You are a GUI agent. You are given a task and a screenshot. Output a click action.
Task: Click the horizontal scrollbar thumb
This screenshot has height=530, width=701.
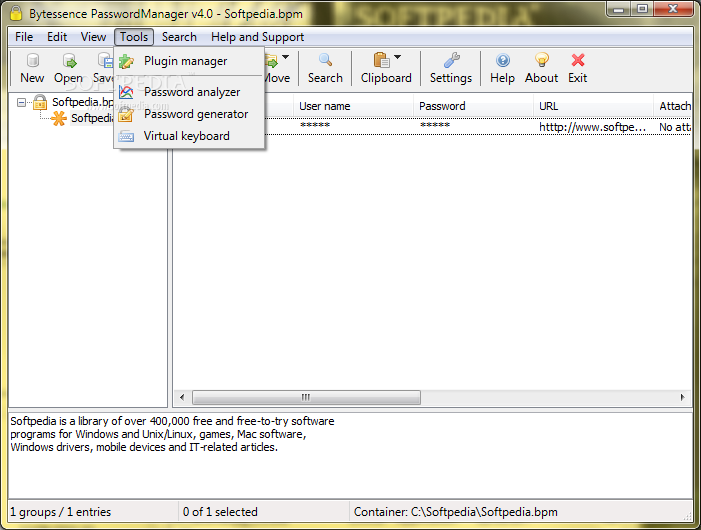coord(306,397)
